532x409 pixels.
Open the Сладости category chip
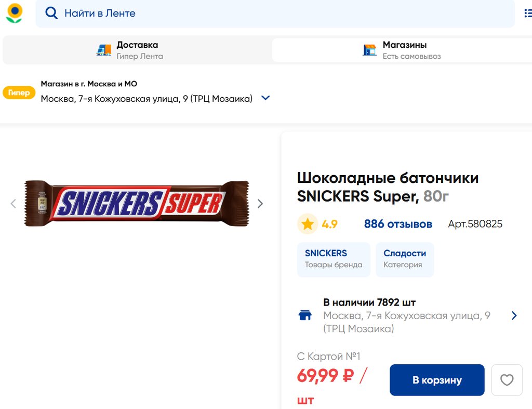point(405,259)
